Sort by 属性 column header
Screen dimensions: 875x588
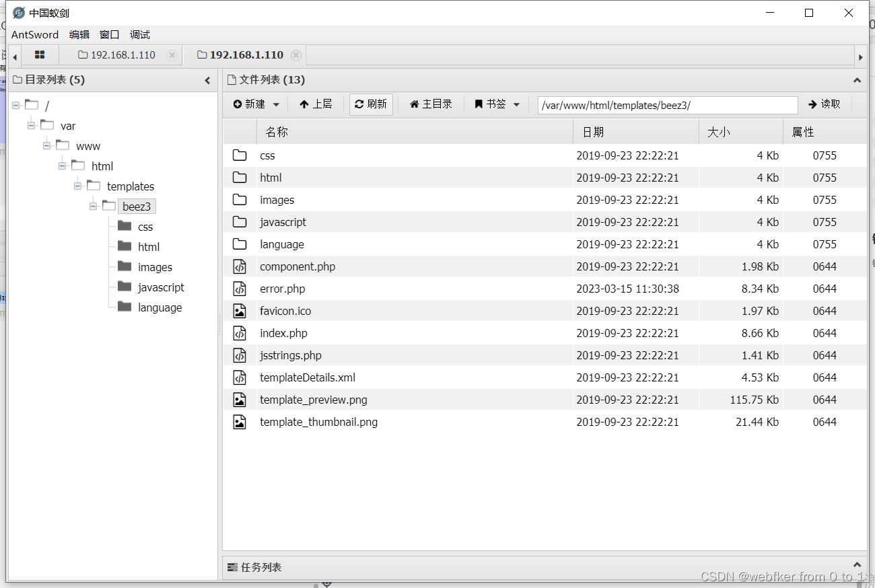click(x=825, y=132)
